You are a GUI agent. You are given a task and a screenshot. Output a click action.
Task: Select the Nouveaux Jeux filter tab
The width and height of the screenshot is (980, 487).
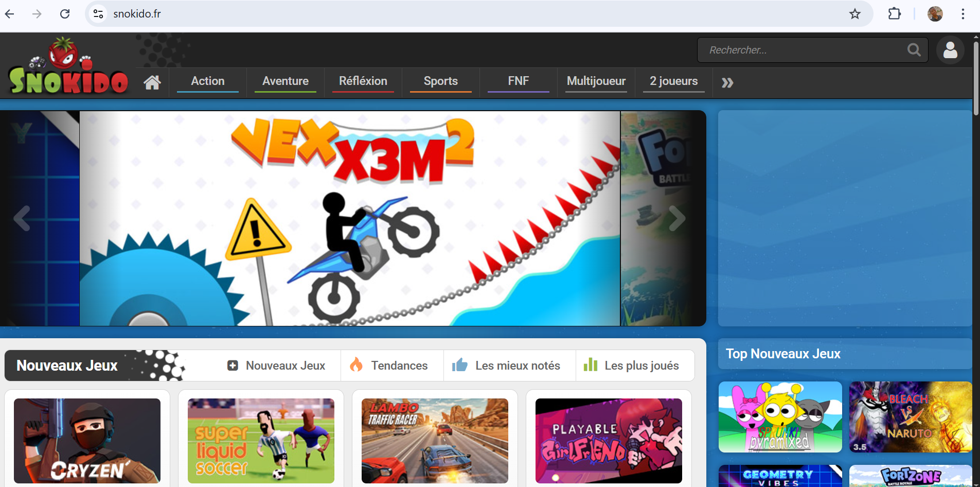(276, 366)
